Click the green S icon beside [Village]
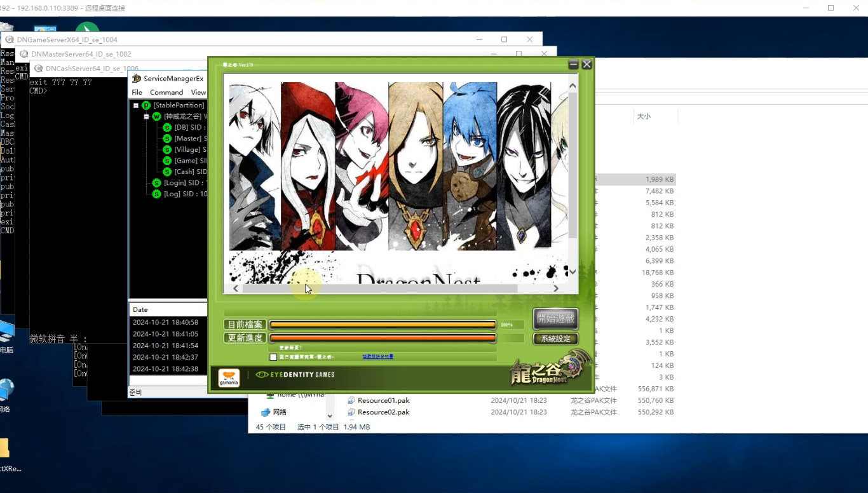Viewport: 868px width, 493px height. [x=167, y=150]
